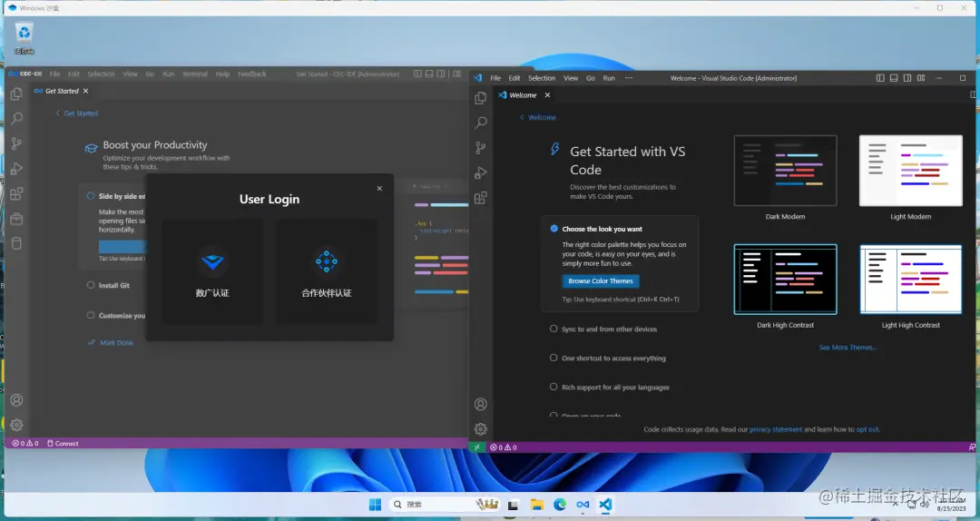
Task: Close the User Login dialog
Action: (x=379, y=188)
